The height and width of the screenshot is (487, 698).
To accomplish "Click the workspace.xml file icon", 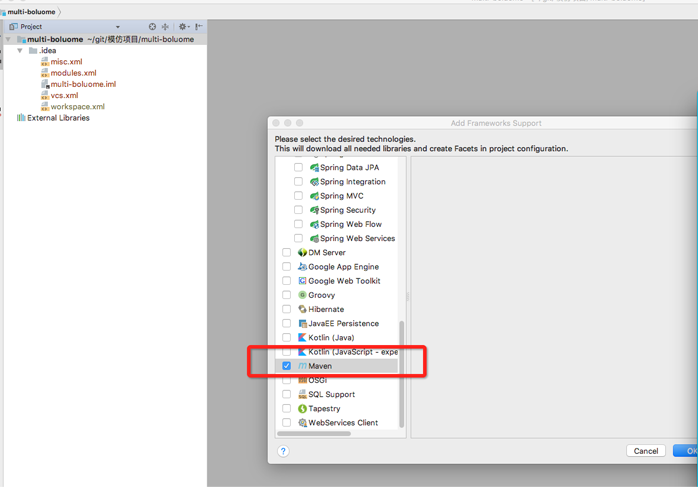I will (x=45, y=107).
